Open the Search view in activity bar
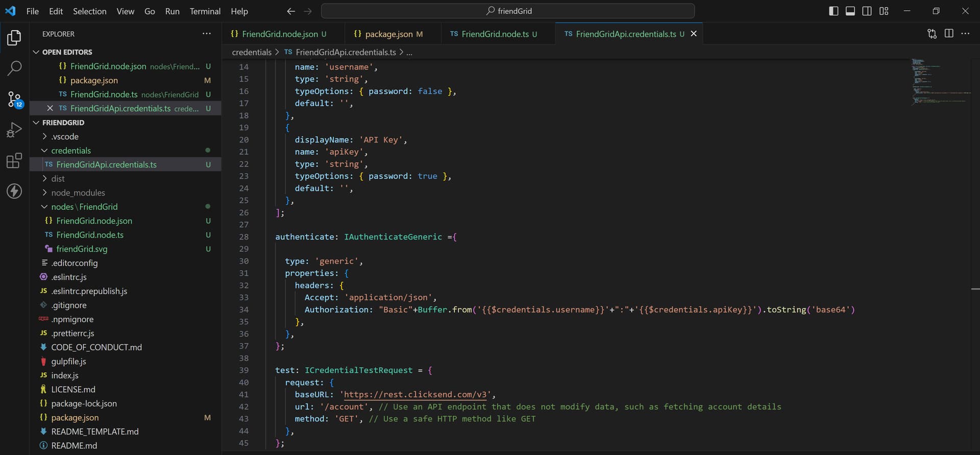The height and width of the screenshot is (455, 980). coord(14,68)
